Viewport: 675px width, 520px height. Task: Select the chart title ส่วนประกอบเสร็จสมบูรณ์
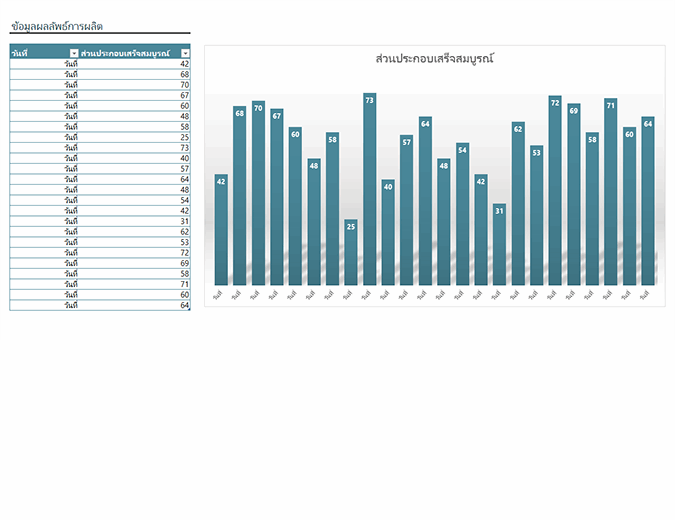click(435, 59)
